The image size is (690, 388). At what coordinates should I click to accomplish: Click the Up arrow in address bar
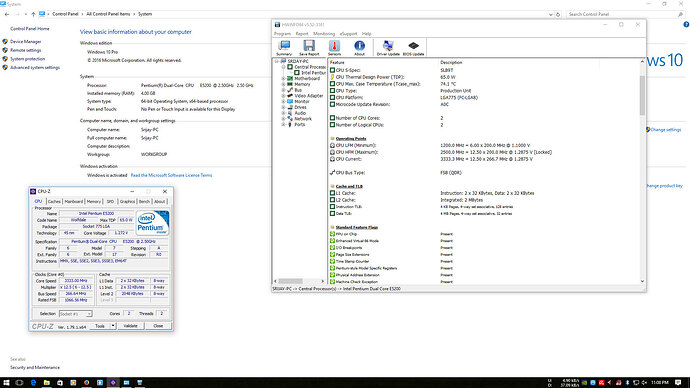(33, 14)
